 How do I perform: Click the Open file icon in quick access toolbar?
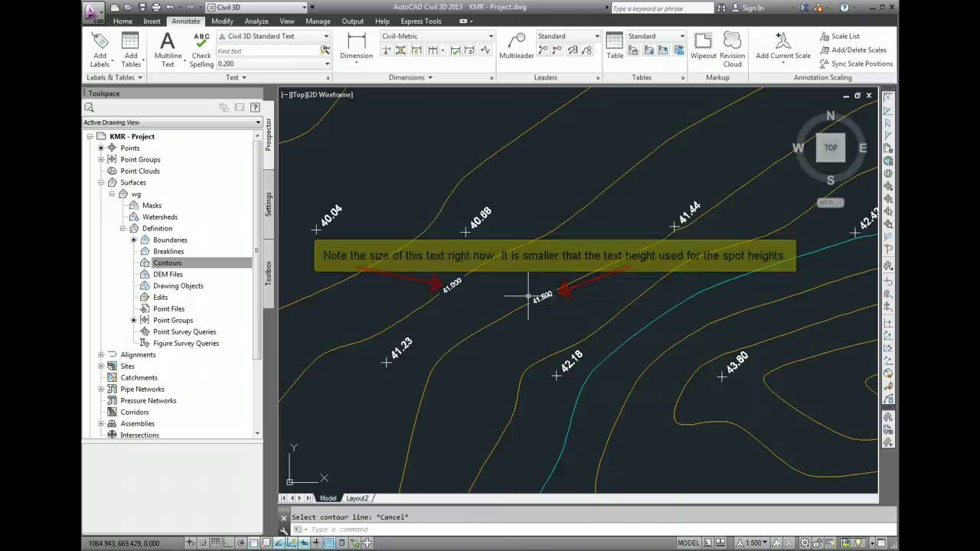pyautogui.click(x=128, y=8)
